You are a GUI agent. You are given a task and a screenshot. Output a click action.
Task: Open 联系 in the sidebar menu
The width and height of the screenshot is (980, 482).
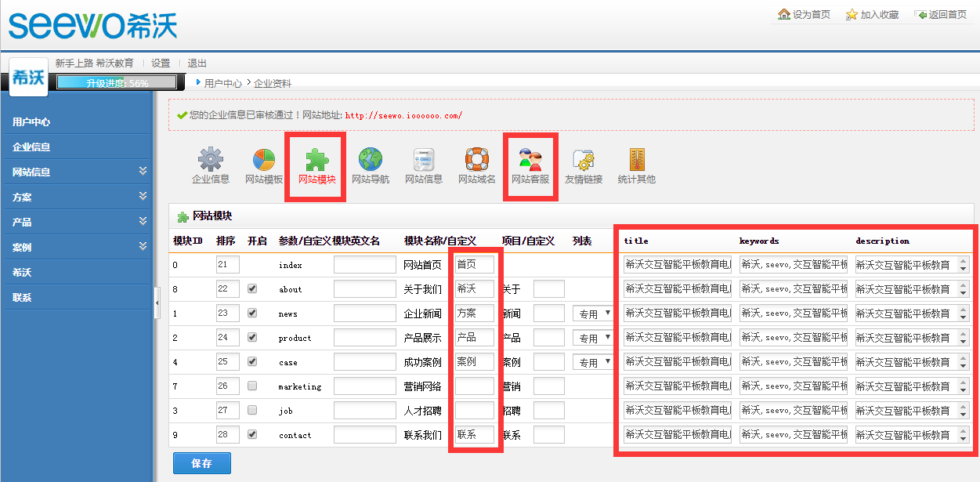pyautogui.click(x=22, y=298)
